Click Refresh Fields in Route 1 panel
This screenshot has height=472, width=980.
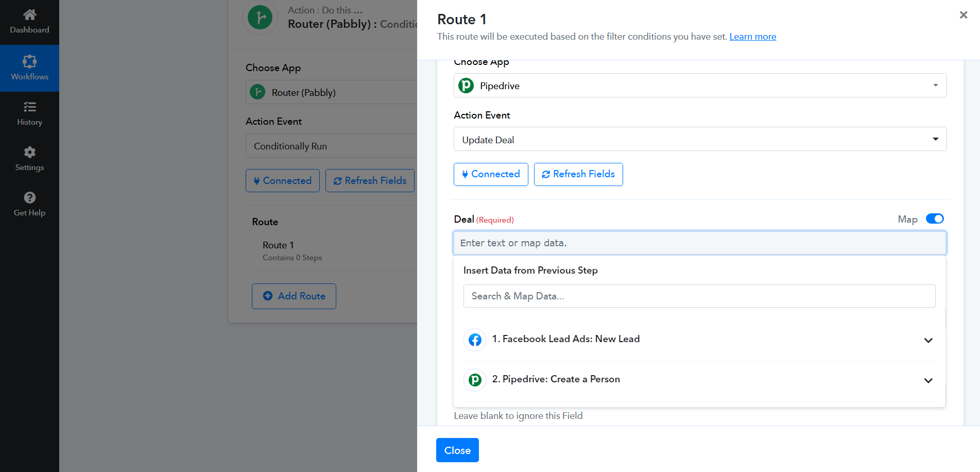coord(578,174)
